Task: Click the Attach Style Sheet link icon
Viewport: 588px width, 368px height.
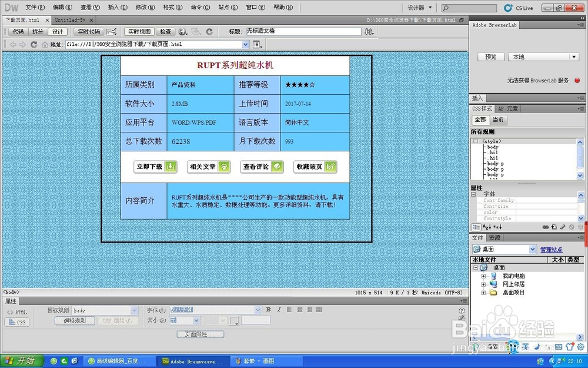Action: [545, 227]
